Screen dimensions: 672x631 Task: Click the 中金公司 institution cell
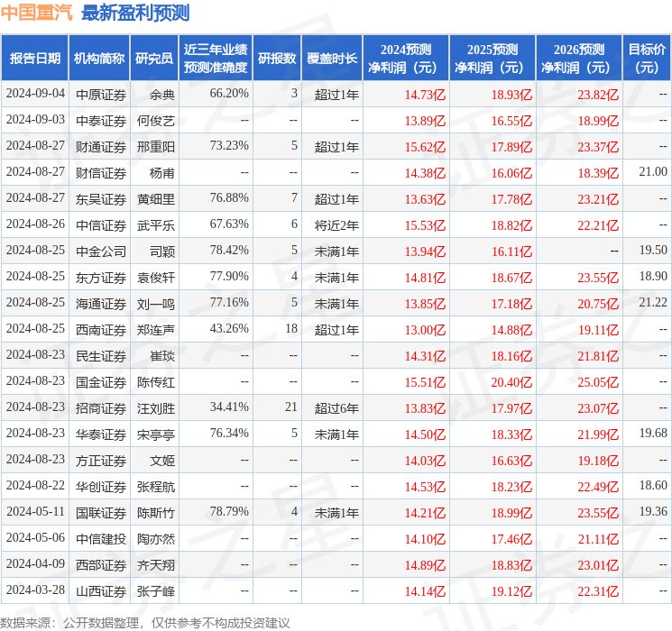point(101,251)
